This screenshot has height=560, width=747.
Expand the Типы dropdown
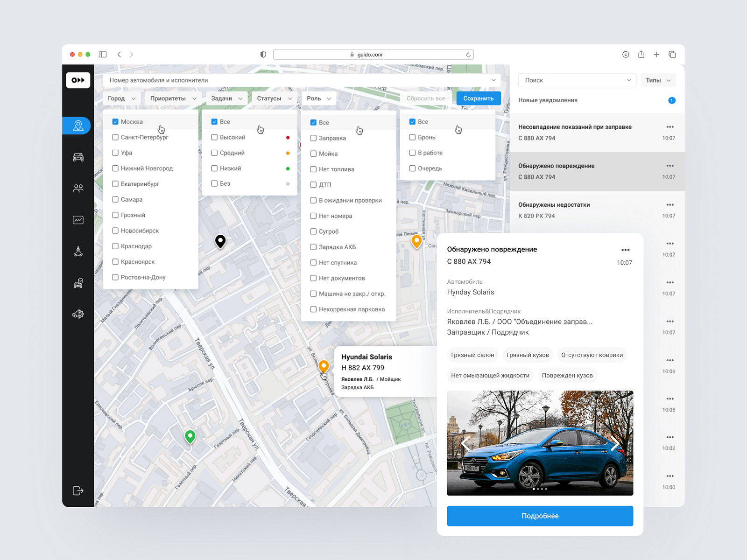[658, 80]
